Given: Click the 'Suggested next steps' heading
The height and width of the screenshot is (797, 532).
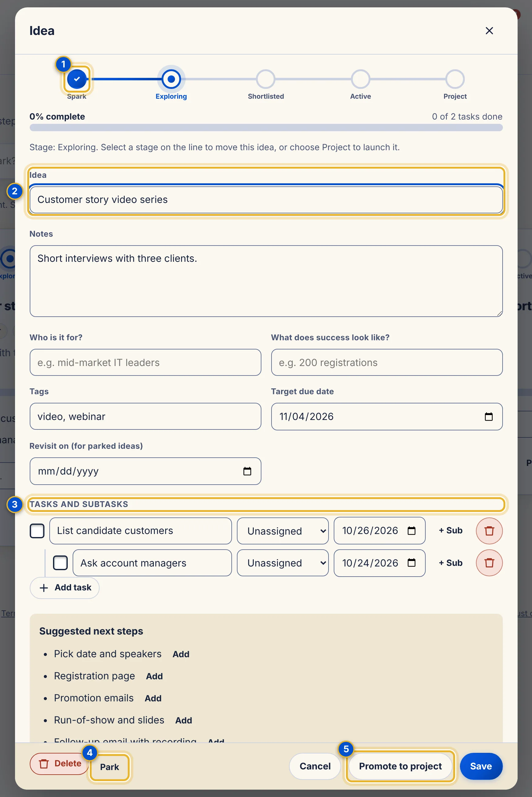Looking at the screenshot, I should click(x=91, y=631).
